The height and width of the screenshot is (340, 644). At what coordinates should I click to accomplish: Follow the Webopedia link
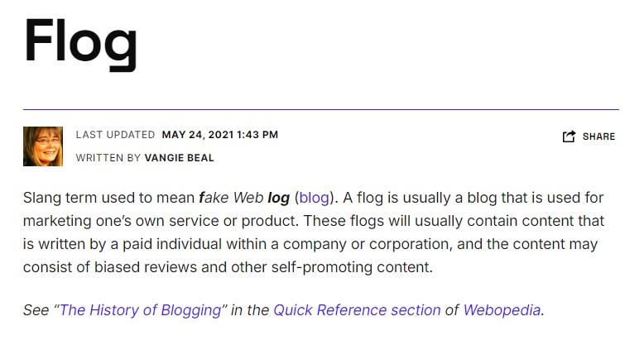(x=502, y=310)
